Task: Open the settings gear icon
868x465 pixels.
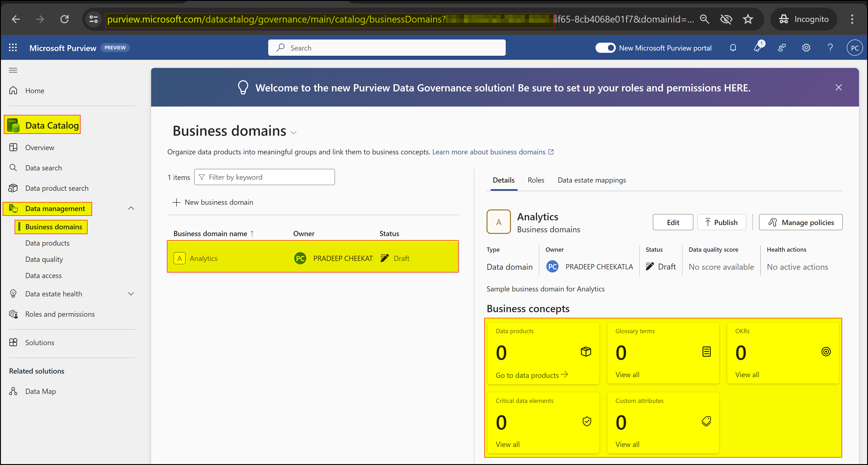Action: pos(806,48)
